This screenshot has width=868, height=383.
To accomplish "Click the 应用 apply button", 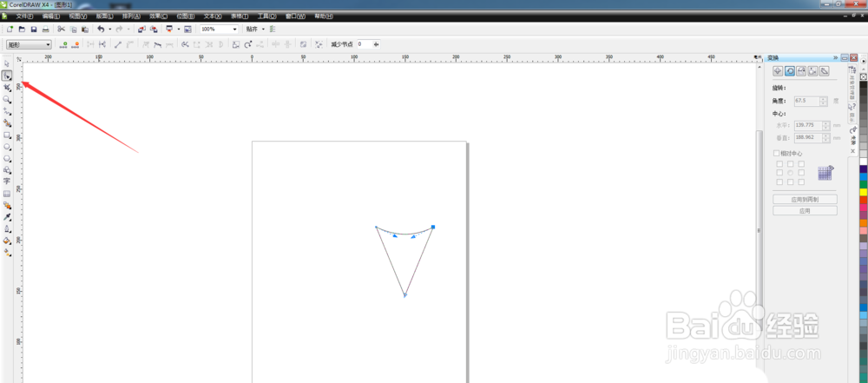I will [x=805, y=211].
